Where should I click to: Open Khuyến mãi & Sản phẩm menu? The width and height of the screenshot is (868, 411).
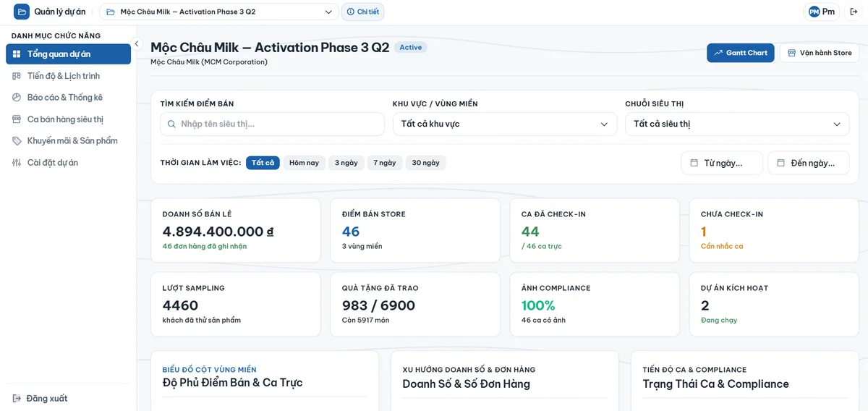(68, 141)
